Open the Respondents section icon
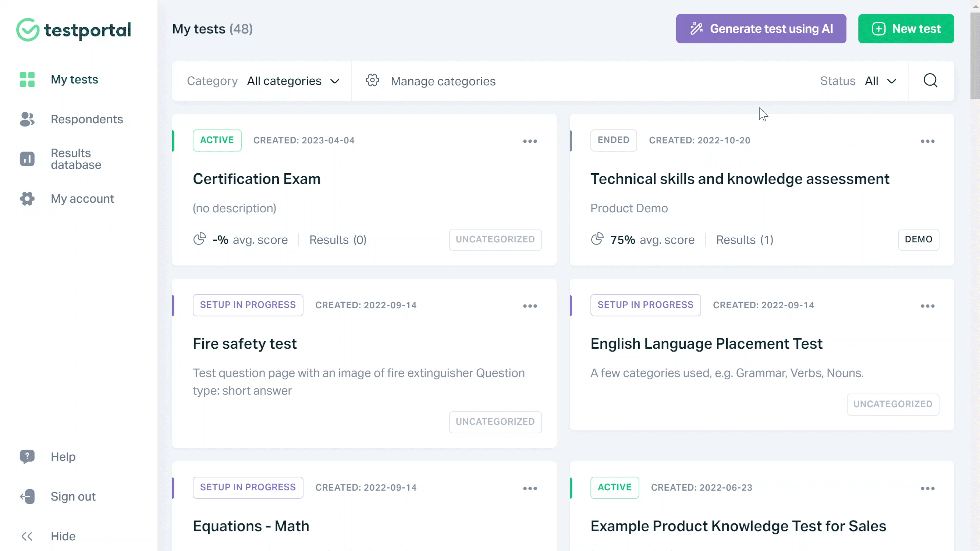 [27, 119]
